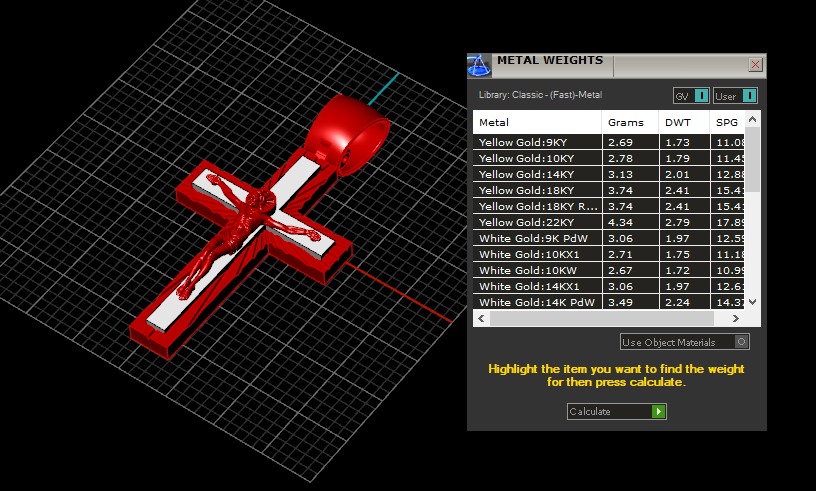Click the 2.79 DWT value for 22KY
This screenshot has width=816, height=491.
(x=677, y=222)
